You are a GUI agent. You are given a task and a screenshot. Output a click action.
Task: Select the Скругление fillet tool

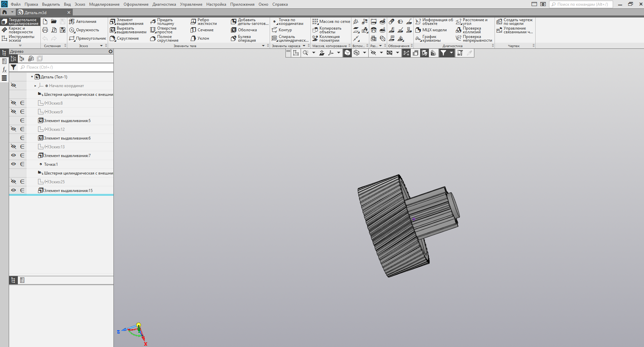coord(124,38)
